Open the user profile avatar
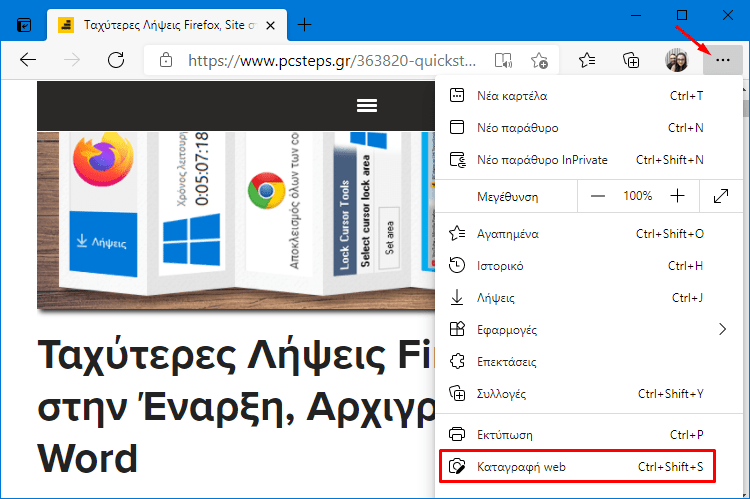The image size is (750, 499). click(676, 60)
